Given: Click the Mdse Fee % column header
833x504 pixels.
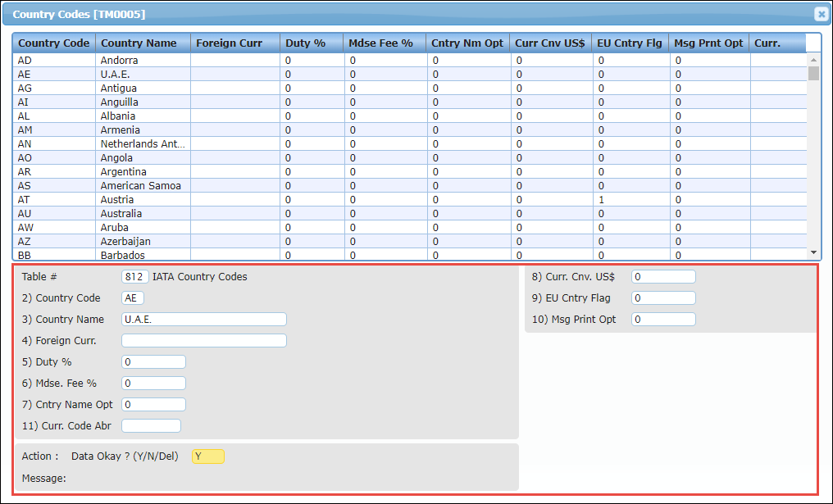Looking at the screenshot, I should (x=385, y=43).
